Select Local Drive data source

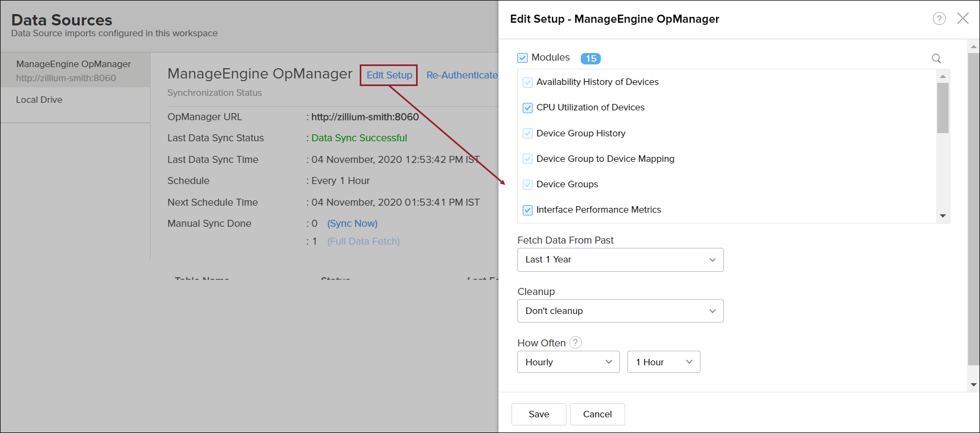[x=40, y=100]
